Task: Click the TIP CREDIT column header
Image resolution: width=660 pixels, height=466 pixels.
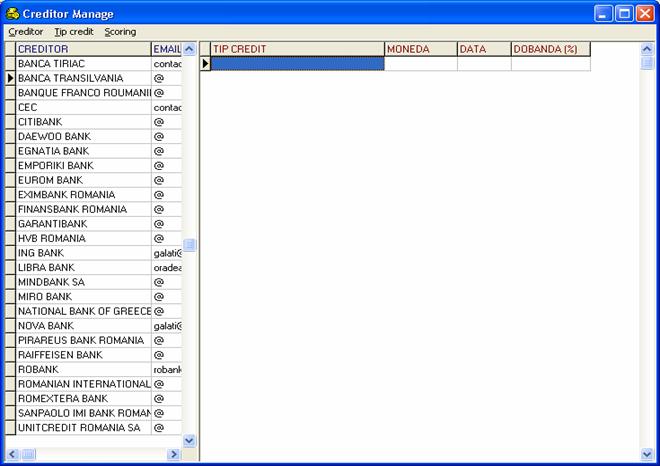Action: 298,49
